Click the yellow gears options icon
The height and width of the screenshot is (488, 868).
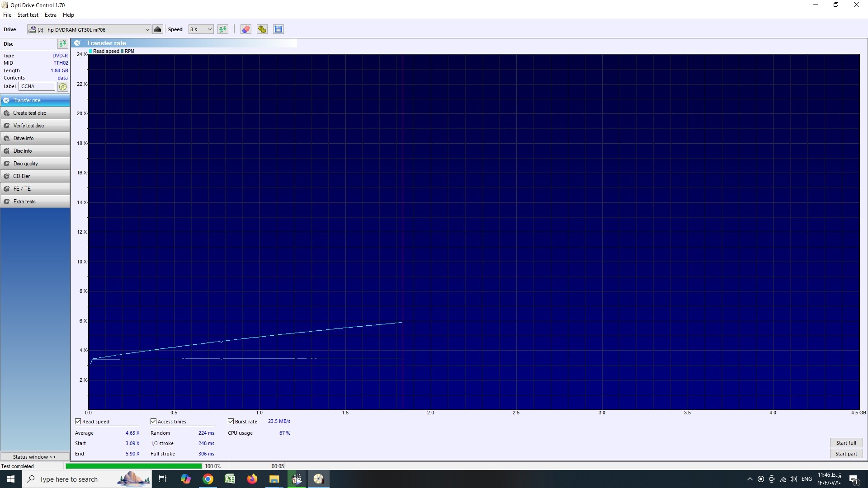click(x=262, y=29)
